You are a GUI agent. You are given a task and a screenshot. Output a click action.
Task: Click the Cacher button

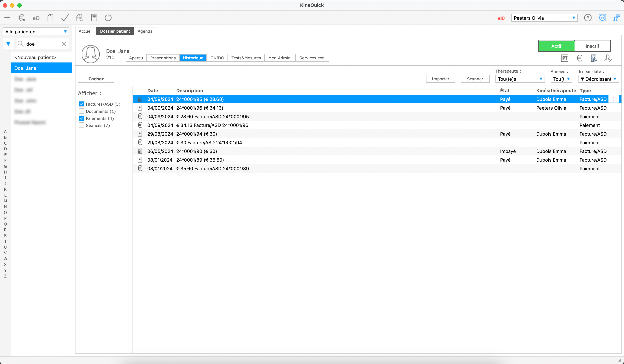(96, 79)
